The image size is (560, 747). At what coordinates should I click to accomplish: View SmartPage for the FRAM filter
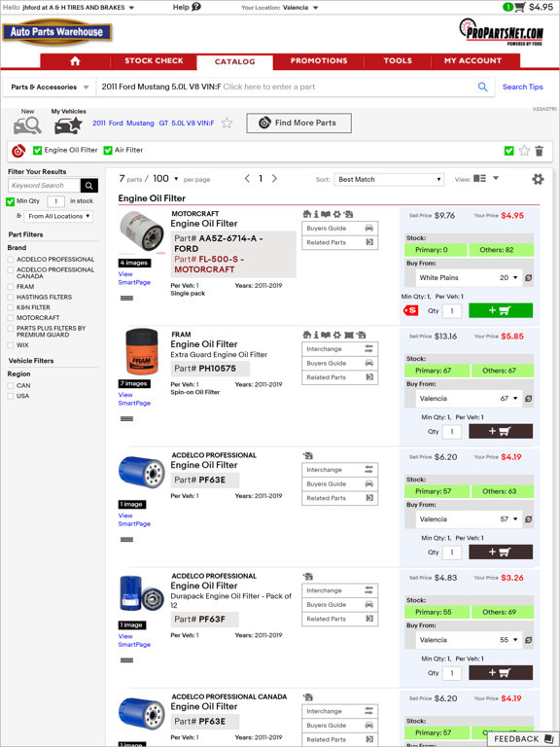[x=134, y=399]
